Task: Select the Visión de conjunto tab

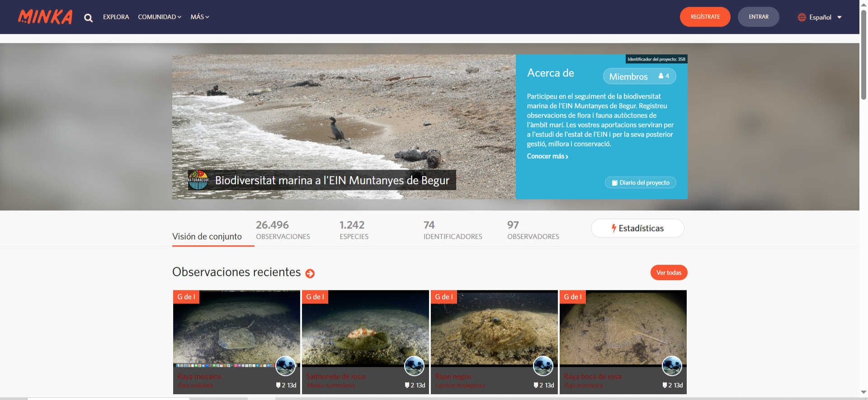Action: (x=207, y=236)
